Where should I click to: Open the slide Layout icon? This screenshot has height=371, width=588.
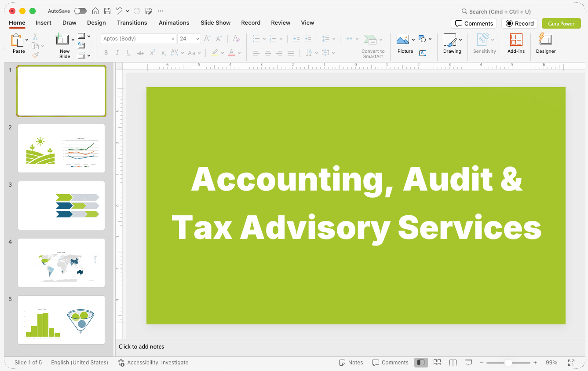pos(81,36)
